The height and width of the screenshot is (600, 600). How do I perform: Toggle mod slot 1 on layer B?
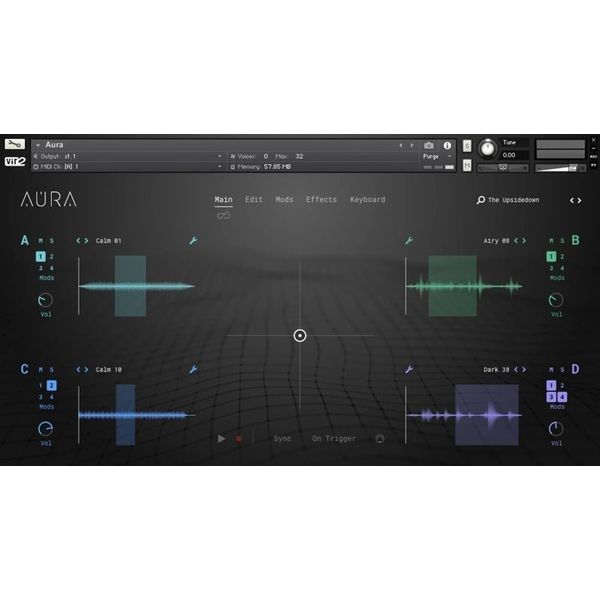pyautogui.click(x=551, y=256)
